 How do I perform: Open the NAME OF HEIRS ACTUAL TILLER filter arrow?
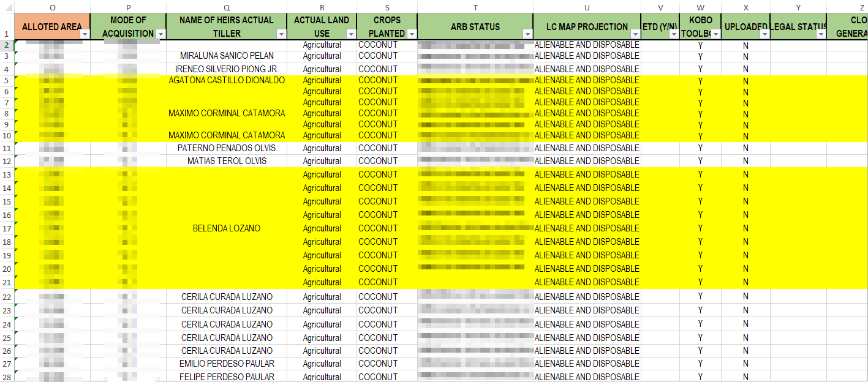[x=281, y=34]
